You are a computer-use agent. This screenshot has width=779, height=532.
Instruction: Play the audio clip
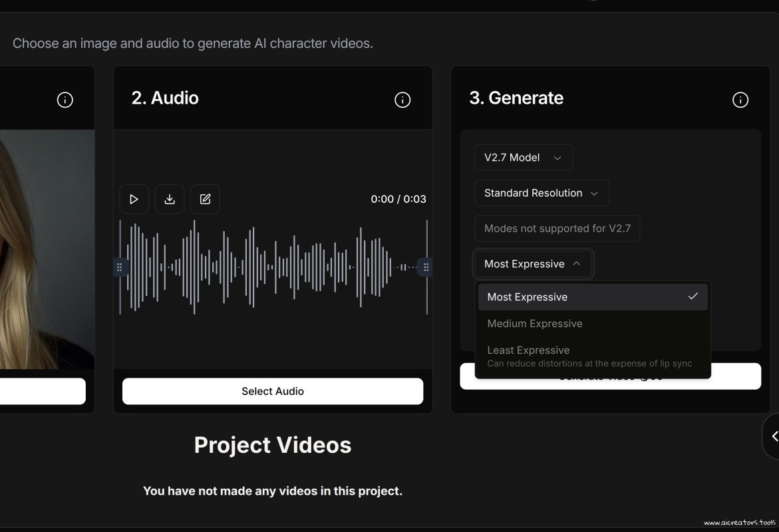pos(134,199)
